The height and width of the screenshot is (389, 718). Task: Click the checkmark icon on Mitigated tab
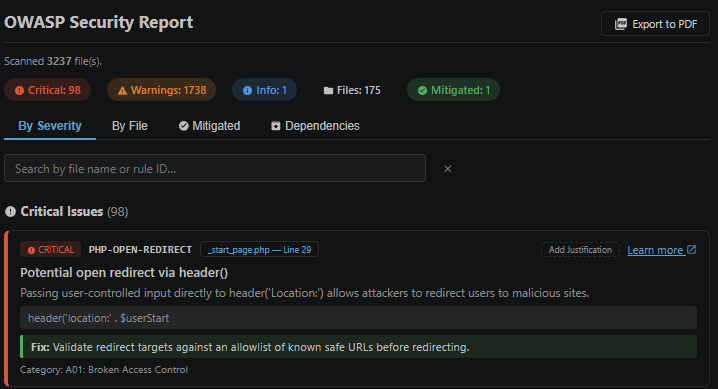click(184, 126)
